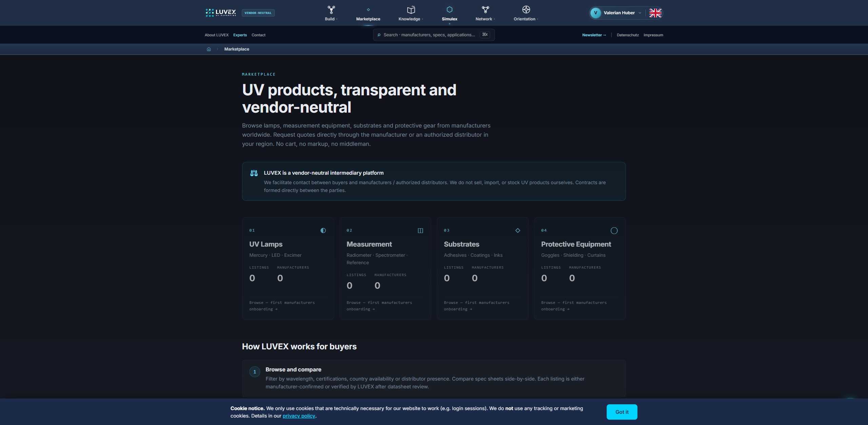Click the step 1 number badge
This screenshot has width=868, height=425.
pos(255,372)
